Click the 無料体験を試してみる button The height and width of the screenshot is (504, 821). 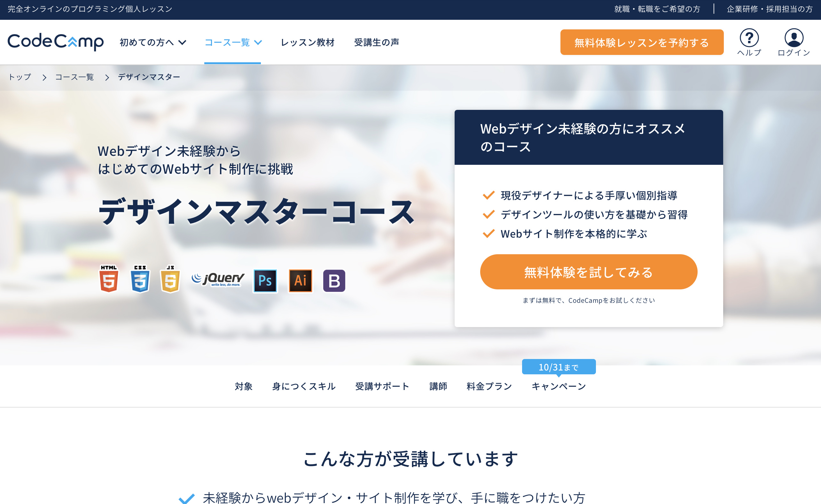(x=589, y=272)
